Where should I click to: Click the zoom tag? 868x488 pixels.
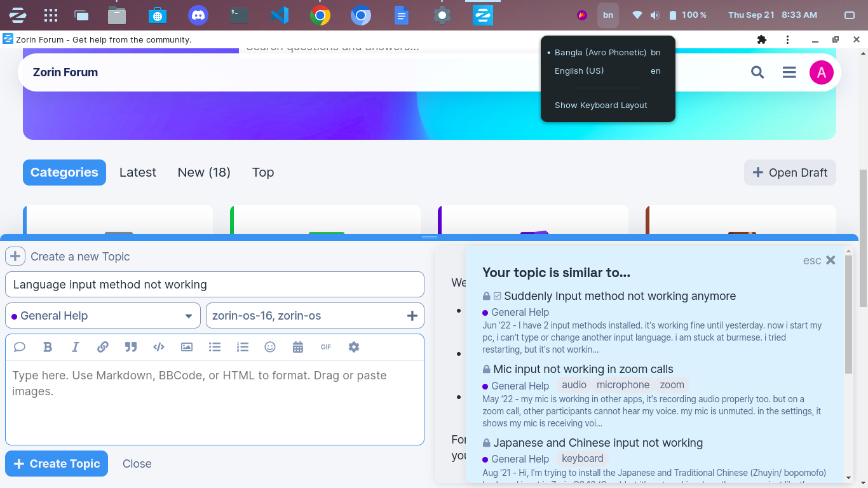[x=672, y=385]
